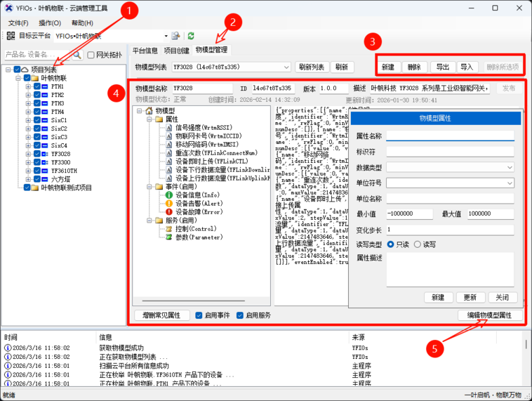Viewport: 532px width, 401px height.
Task: Click the PTH1 device icon
Action: 45,86
